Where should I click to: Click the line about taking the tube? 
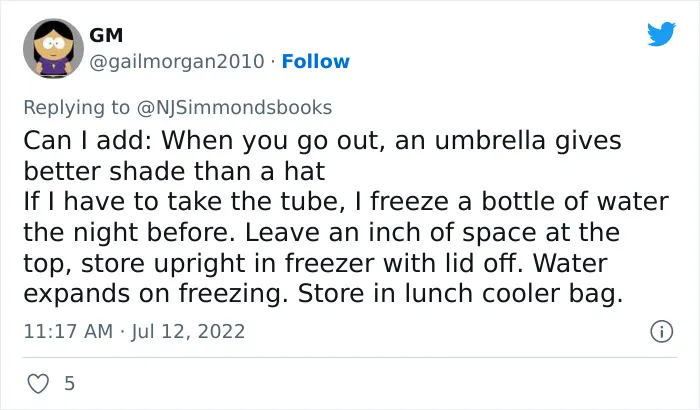click(x=346, y=201)
